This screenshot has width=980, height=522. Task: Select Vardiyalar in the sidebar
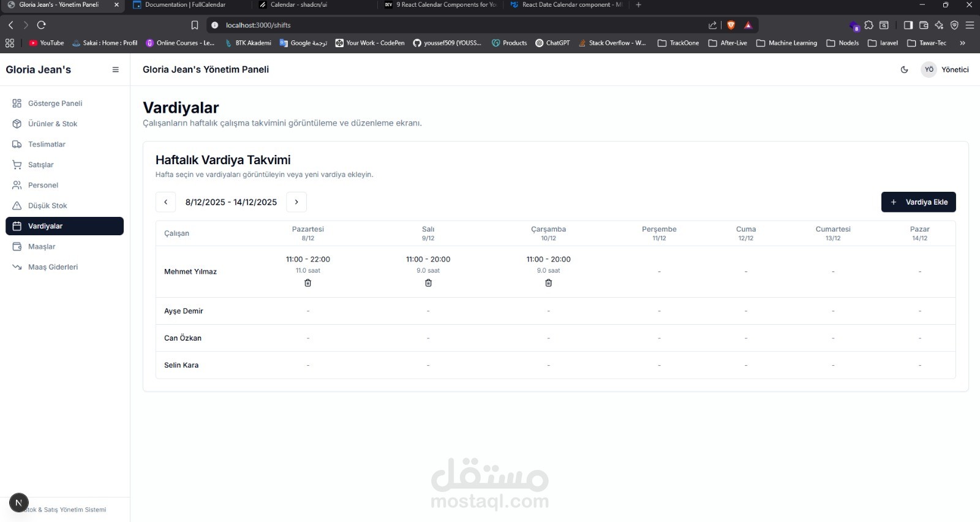point(64,226)
